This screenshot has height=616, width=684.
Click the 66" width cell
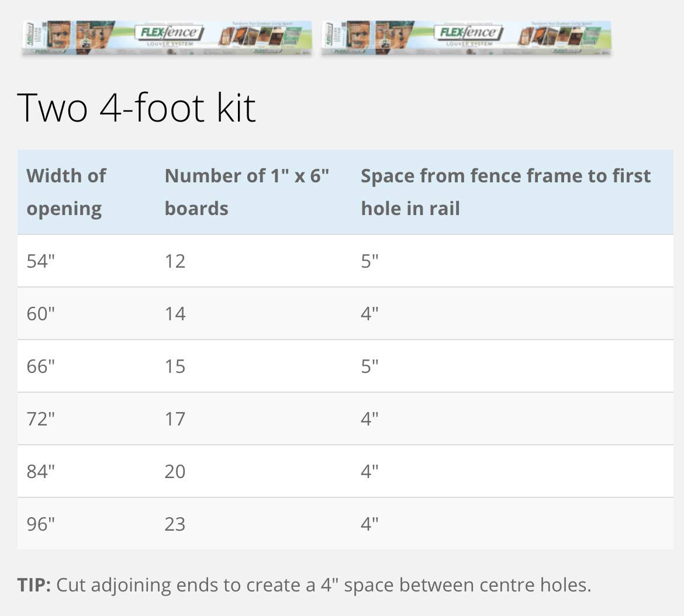tap(41, 366)
